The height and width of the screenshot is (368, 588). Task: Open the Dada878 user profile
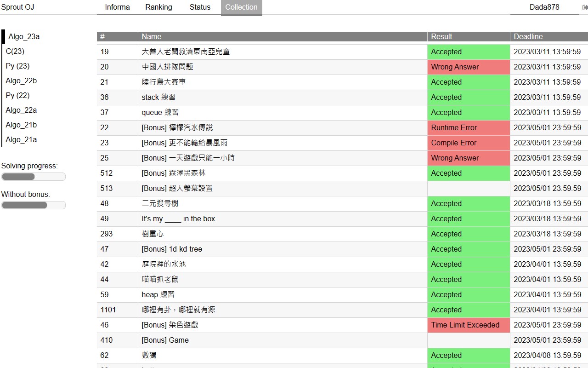pyautogui.click(x=544, y=7)
